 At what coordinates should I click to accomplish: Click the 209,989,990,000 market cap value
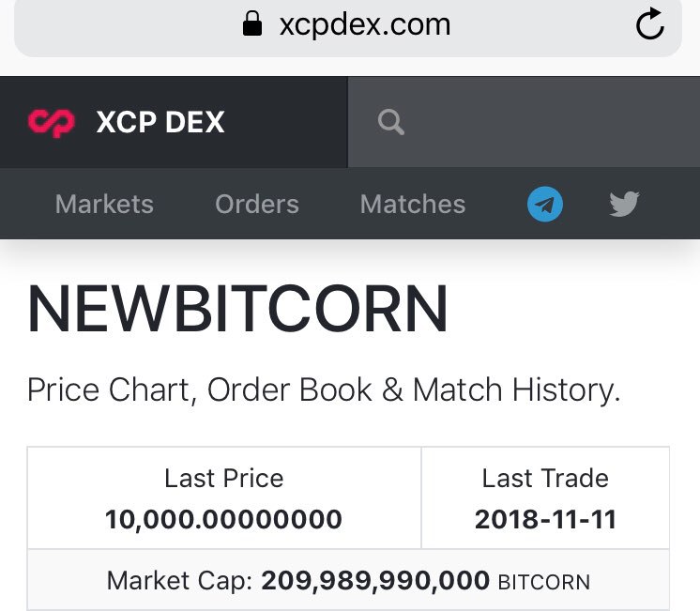coord(375,581)
